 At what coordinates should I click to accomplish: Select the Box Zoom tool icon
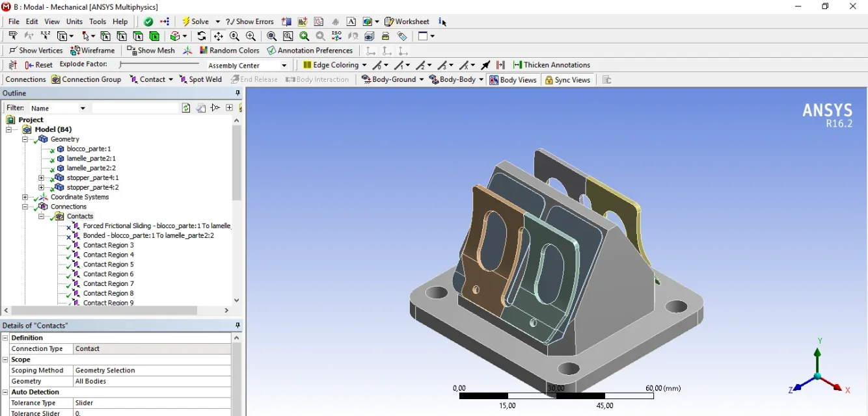pos(251,36)
